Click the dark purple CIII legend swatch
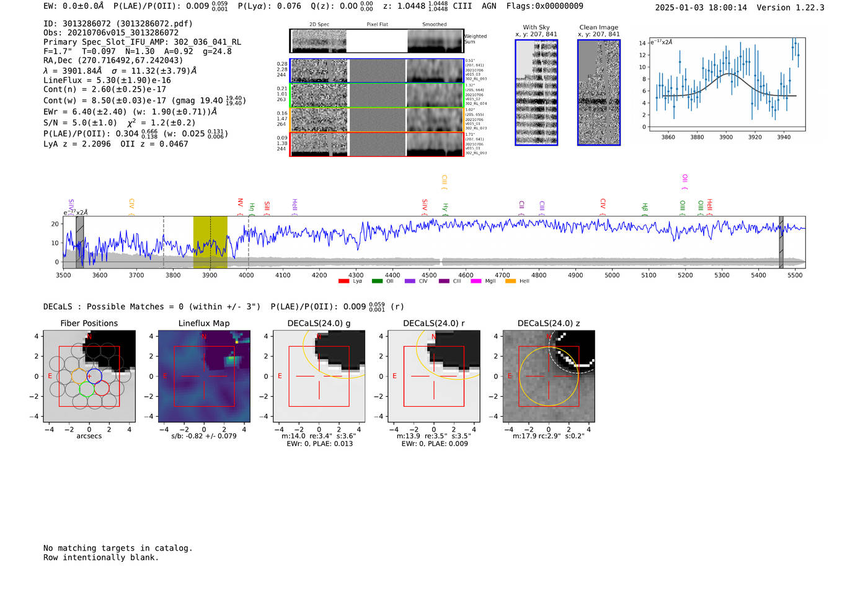Screen dimensions: 868x591 pos(444,282)
